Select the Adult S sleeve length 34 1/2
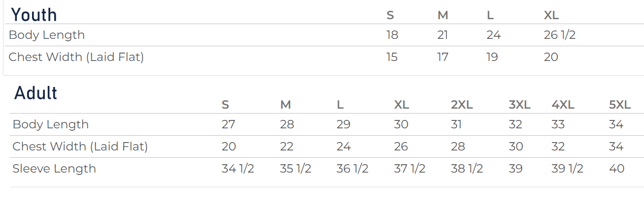Screen dimensions: 644x205 click(237, 169)
